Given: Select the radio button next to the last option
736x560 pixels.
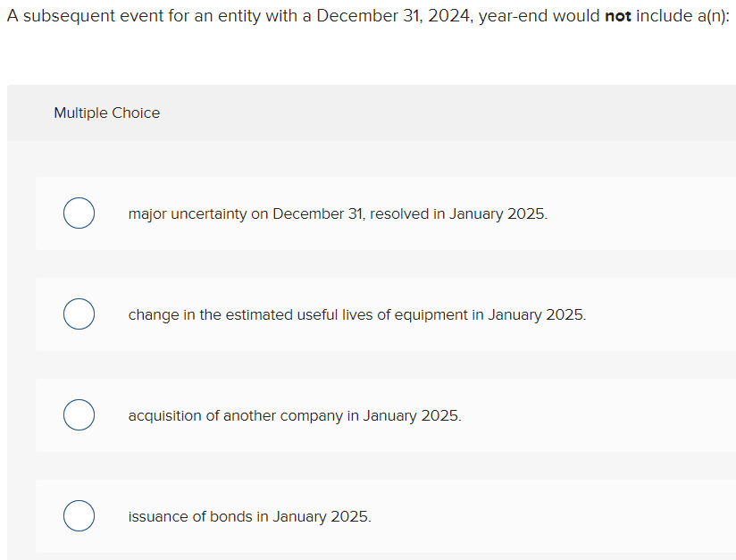Looking at the screenshot, I should point(79,516).
